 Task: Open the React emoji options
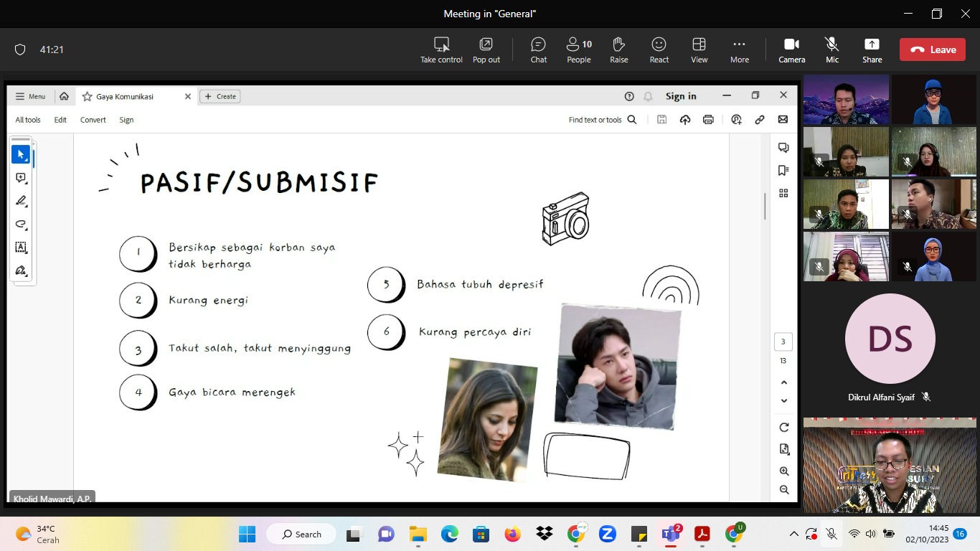[659, 50]
